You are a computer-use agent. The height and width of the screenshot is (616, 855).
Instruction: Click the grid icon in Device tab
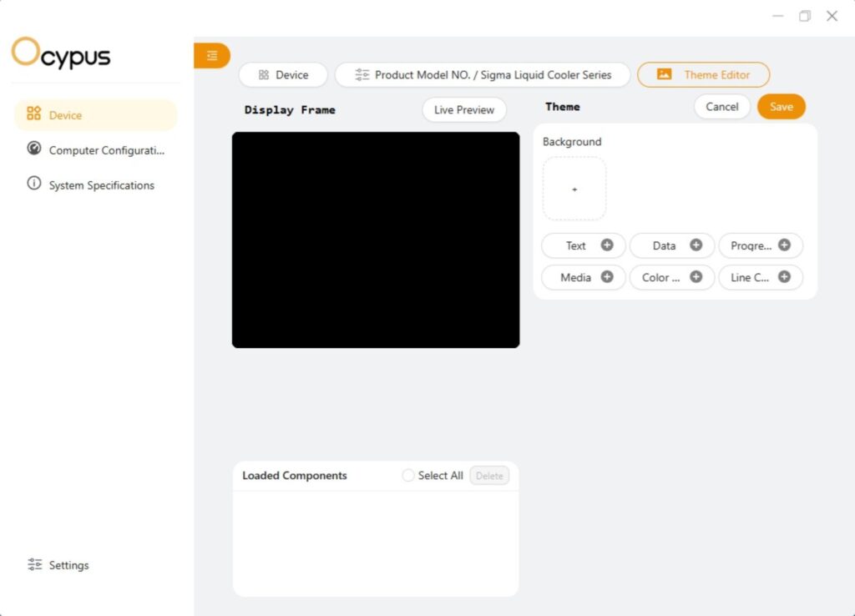click(264, 74)
